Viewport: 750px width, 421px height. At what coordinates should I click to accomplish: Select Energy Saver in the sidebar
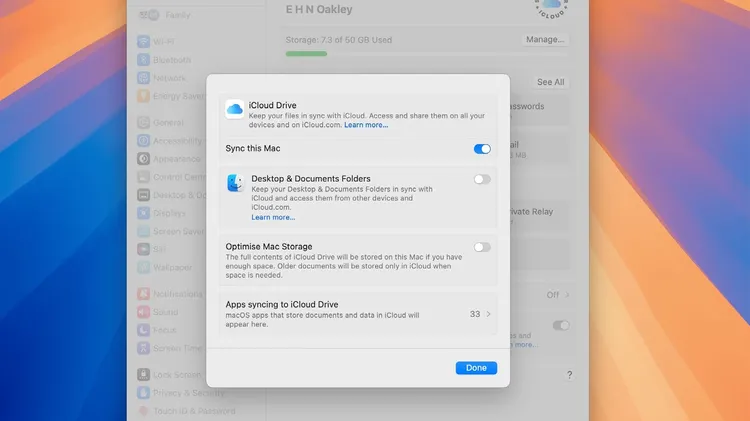(x=171, y=96)
